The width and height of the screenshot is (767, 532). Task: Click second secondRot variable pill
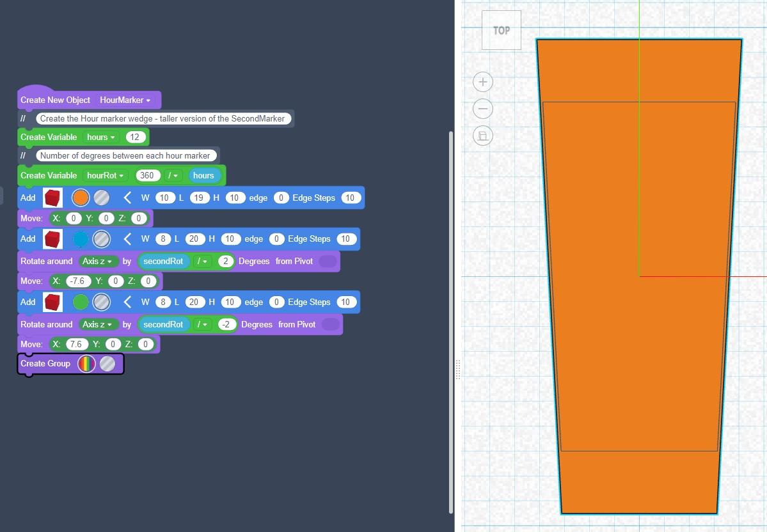click(x=163, y=325)
